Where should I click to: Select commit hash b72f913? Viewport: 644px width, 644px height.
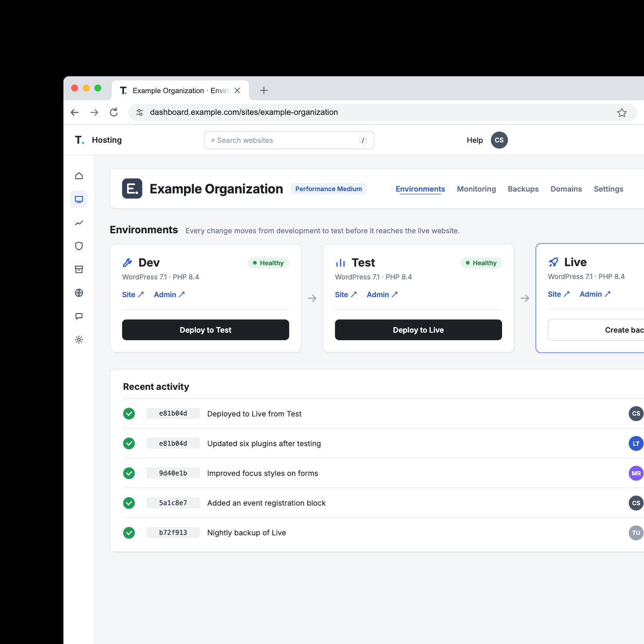(173, 533)
